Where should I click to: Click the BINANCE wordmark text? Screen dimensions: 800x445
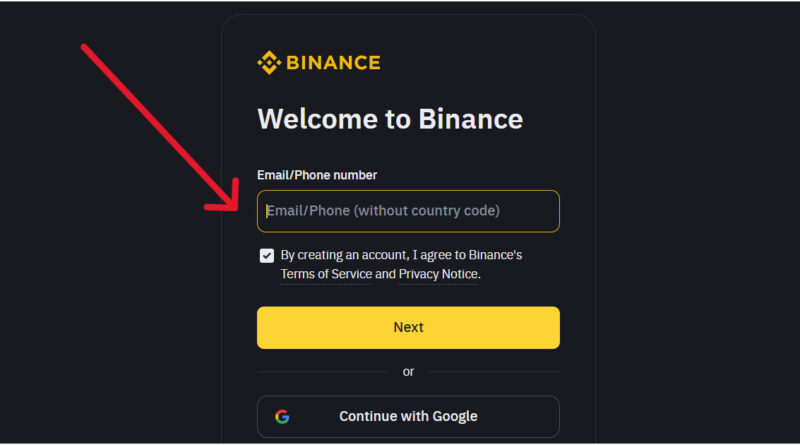point(333,63)
